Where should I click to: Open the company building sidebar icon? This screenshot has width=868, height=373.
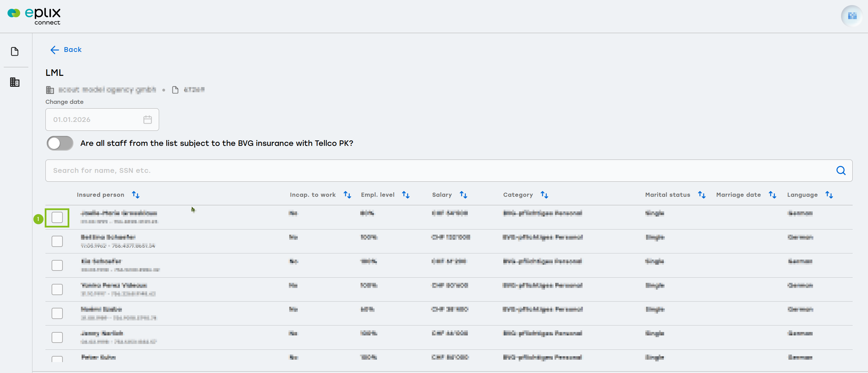click(x=15, y=82)
